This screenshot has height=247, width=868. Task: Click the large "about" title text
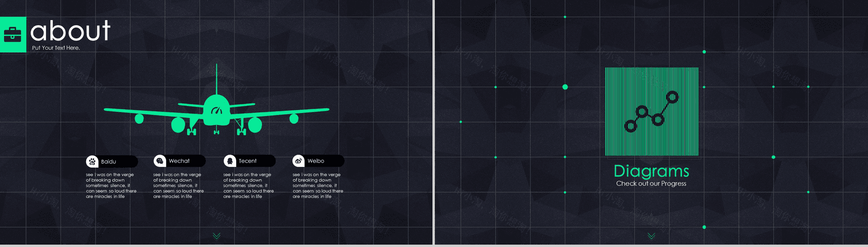(70, 31)
